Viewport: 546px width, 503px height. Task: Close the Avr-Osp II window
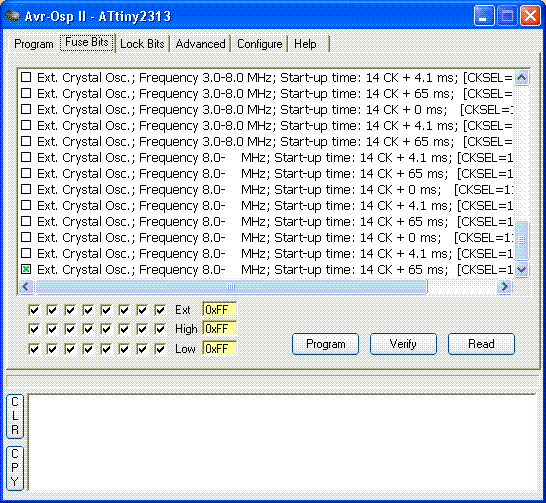pyautogui.click(x=530, y=16)
